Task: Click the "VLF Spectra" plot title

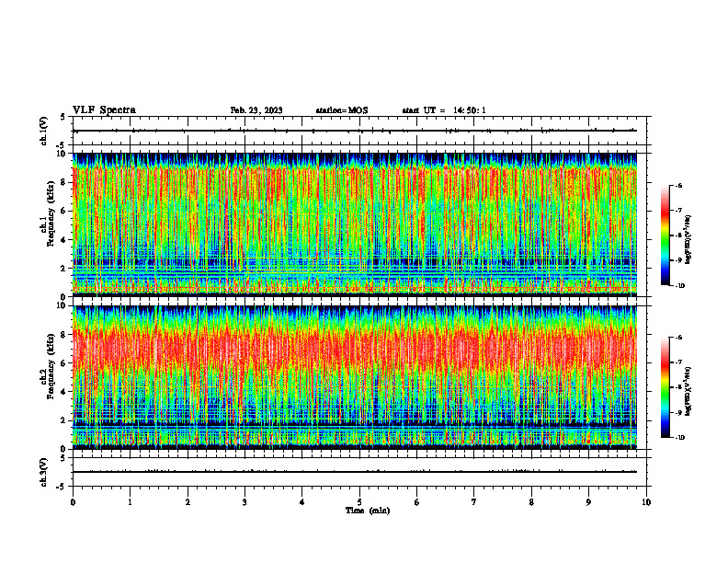Action: (x=104, y=110)
